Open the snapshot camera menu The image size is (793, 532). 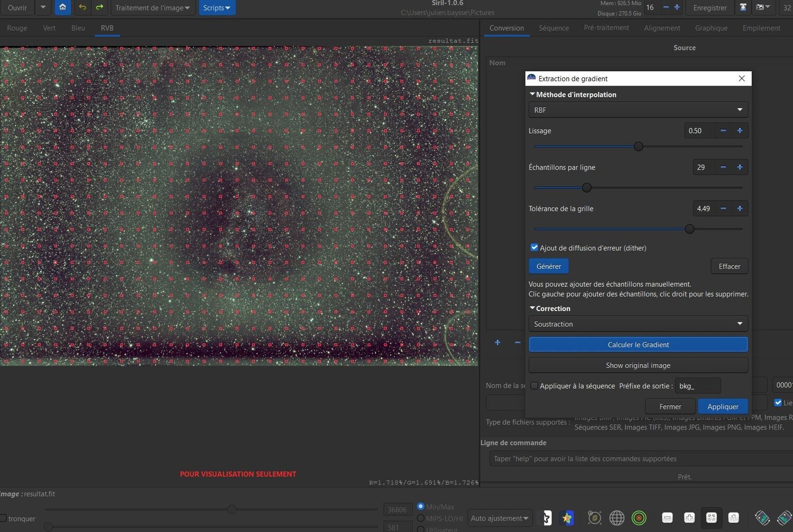coord(763,7)
